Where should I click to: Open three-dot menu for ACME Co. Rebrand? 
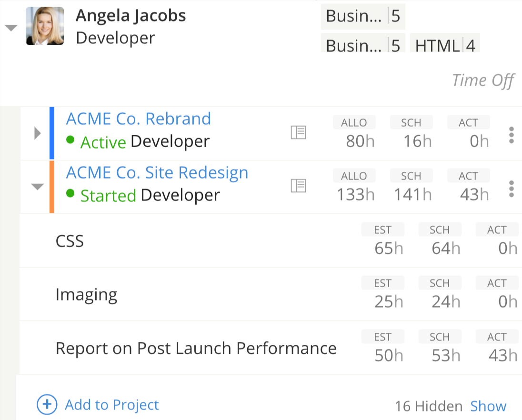click(511, 135)
